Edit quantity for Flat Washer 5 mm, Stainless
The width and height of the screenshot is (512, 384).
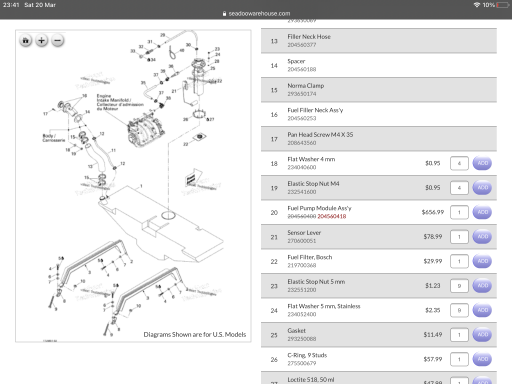coord(459,310)
